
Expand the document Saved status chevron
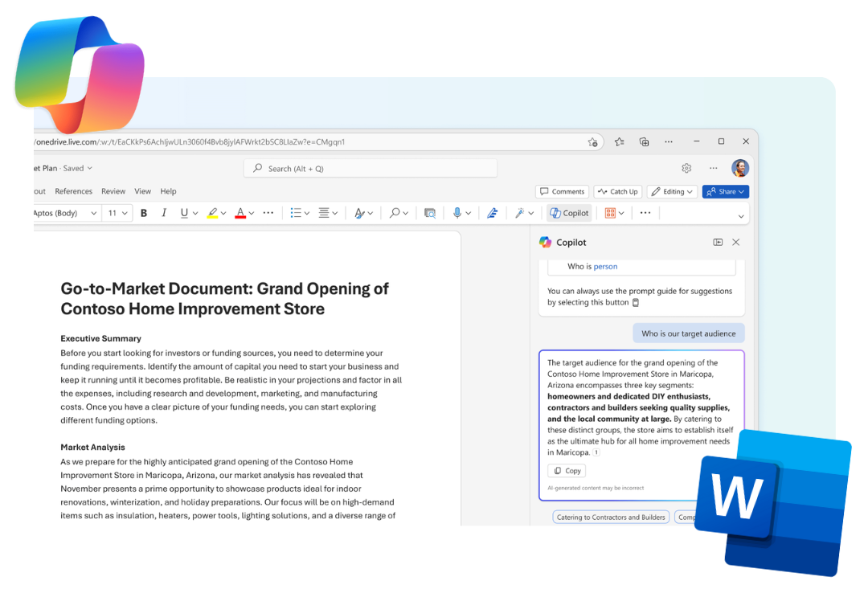click(x=90, y=168)
